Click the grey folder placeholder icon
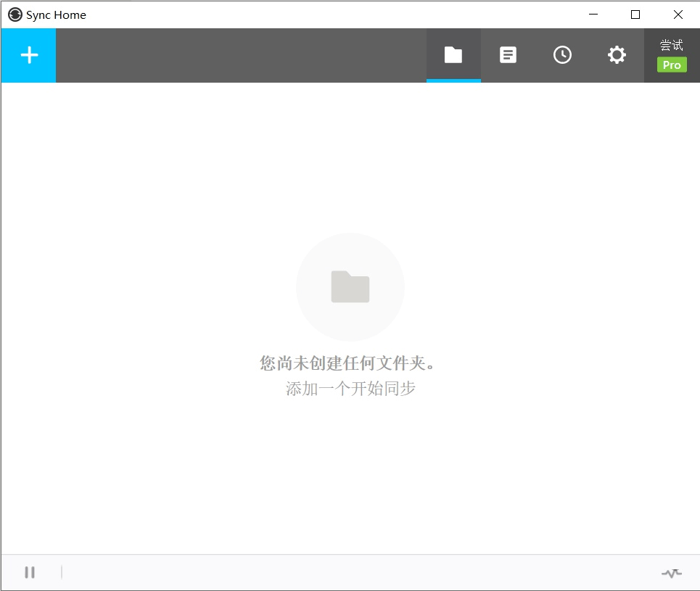Viewport: 700px width, 591px height. (x=350, y=286)
